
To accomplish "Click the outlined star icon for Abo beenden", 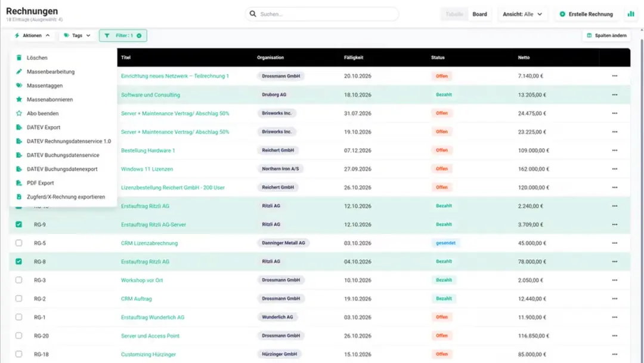I will (x=19, y=113).
